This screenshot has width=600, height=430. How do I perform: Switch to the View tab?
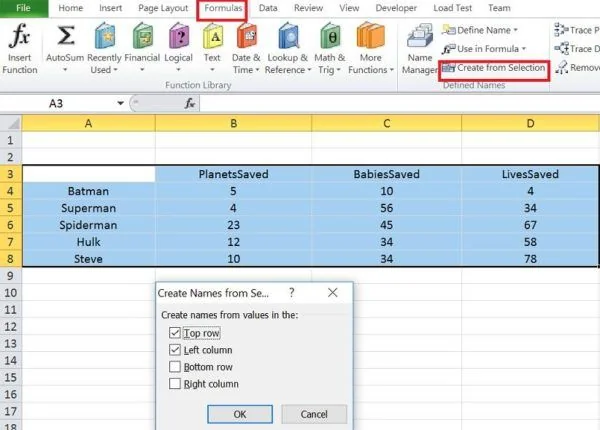point(349,8)
